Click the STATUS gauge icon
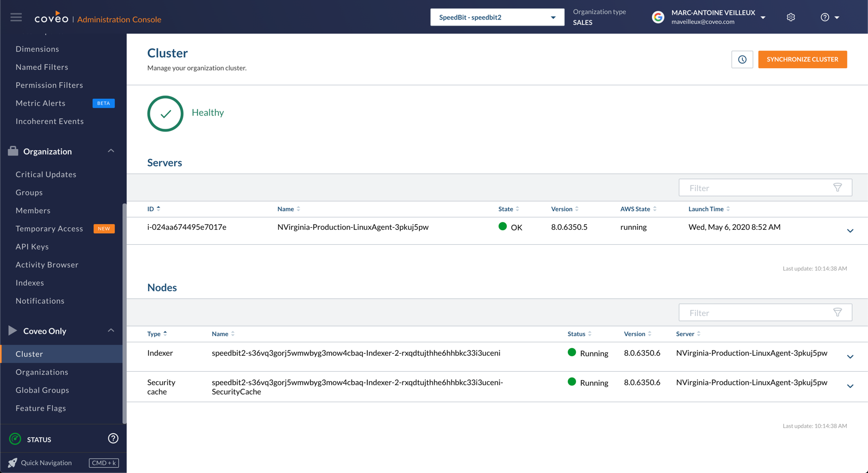The image size is (868, 473). [16, 439]
